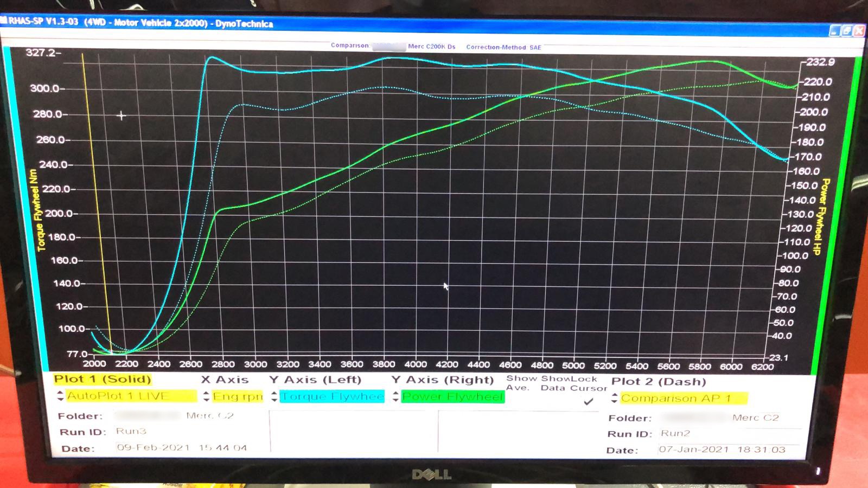Click the Plot 1 AutoPlot stepper arrows
The image size is (868, 488).
pos(60,396)
